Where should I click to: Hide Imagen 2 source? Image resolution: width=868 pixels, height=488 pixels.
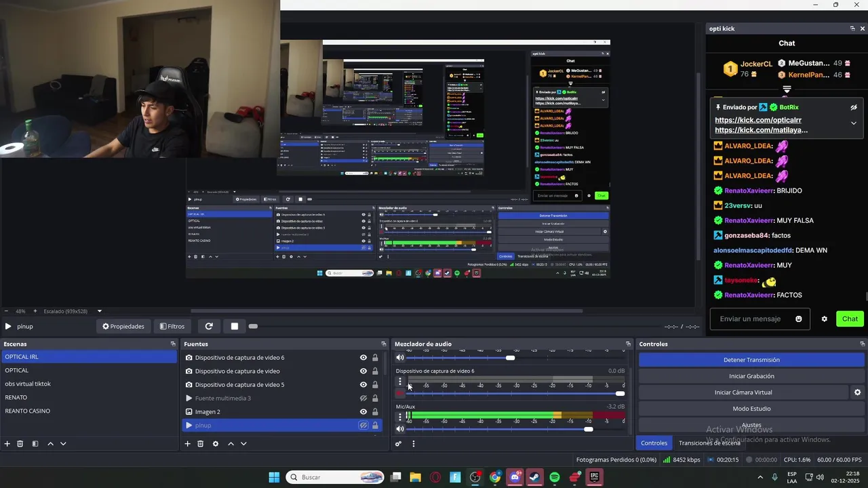[363, 412]
